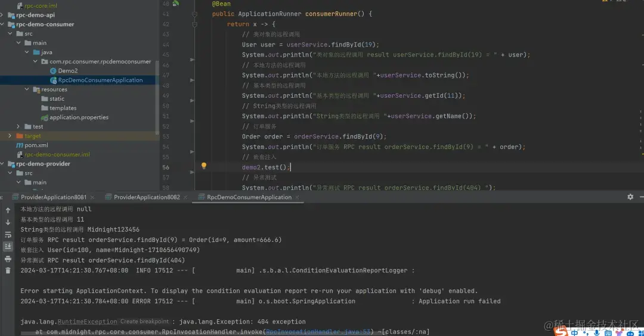Click Create breakpoint hint in console

pyautogui.click(x=144, y=322)
